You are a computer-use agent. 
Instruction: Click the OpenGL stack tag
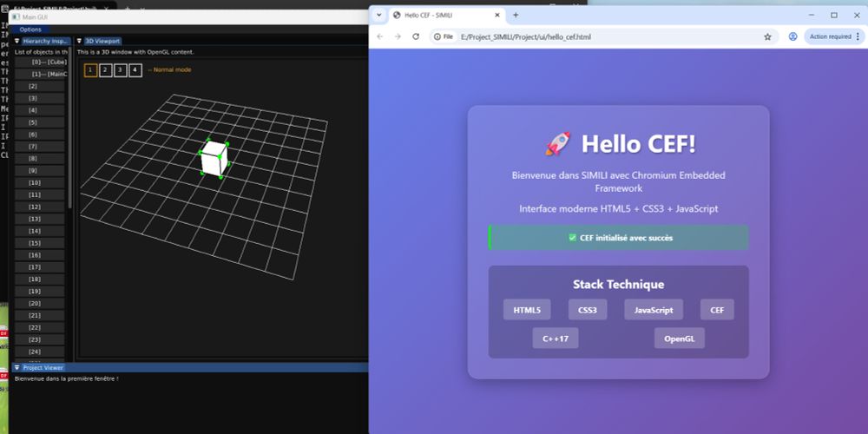(x=680, y=339)
